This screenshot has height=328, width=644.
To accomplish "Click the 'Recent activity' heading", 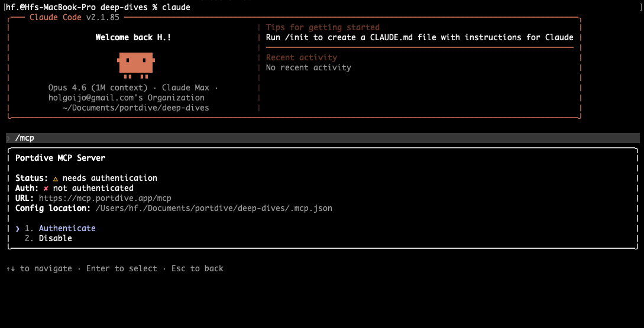I will pyautogui.click(x=302, y=57).
